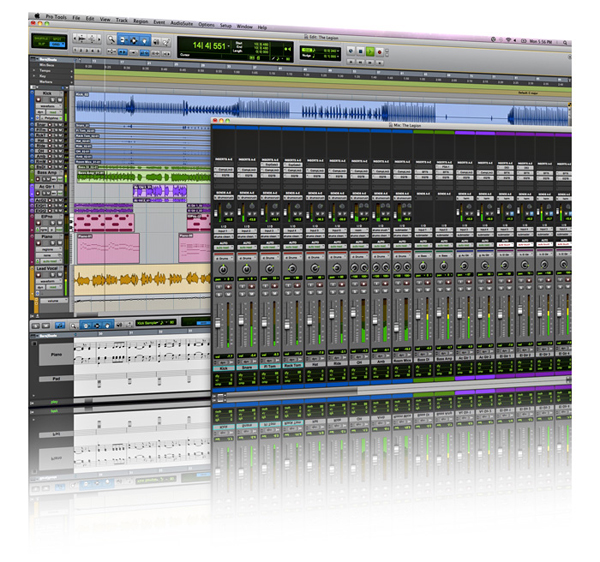Screen dimensions: 600x562
Task: Open the Setup menu
Action: (226, 25)
